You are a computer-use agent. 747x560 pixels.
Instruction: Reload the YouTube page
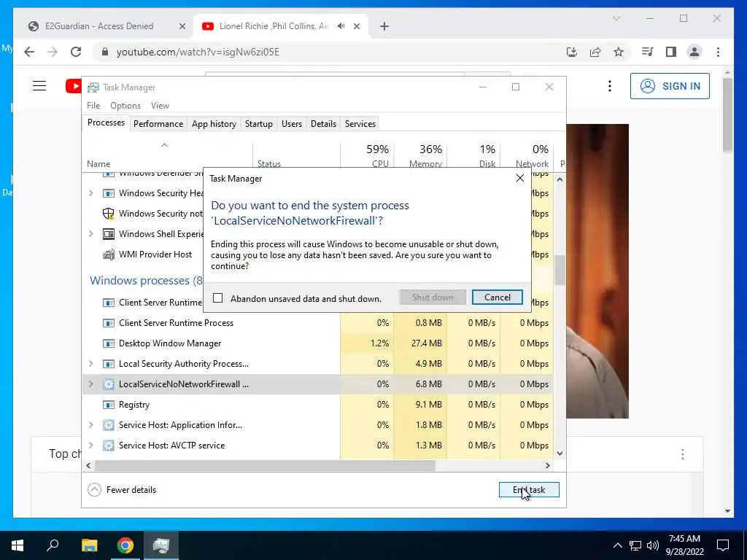[76, 52]
